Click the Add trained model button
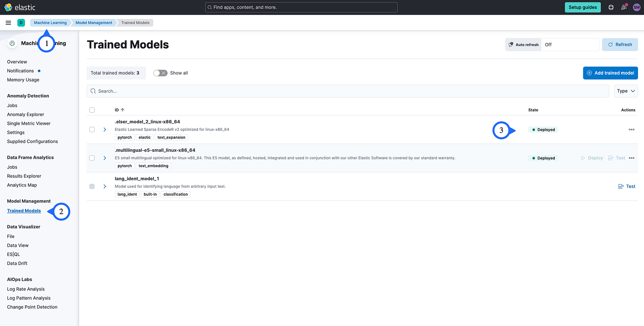The image size is (644, 326). (x=610, y=73)
